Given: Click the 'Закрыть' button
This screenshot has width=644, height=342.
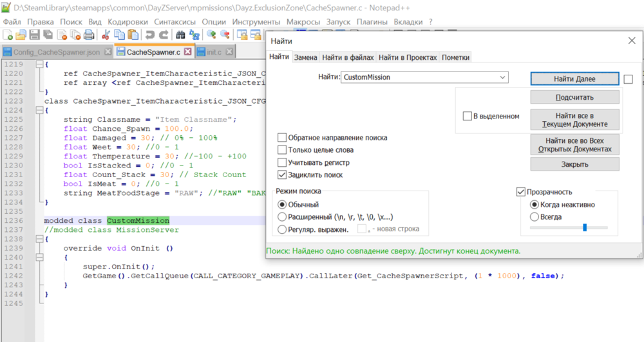Looking at the screenshot, I should (574, 164).
